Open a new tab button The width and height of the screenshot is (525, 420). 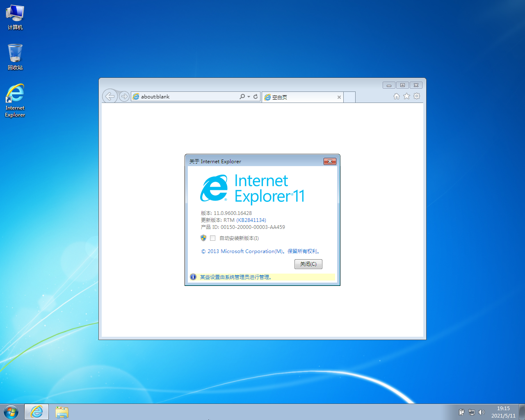pyautogui.click(x=349, y=97)
